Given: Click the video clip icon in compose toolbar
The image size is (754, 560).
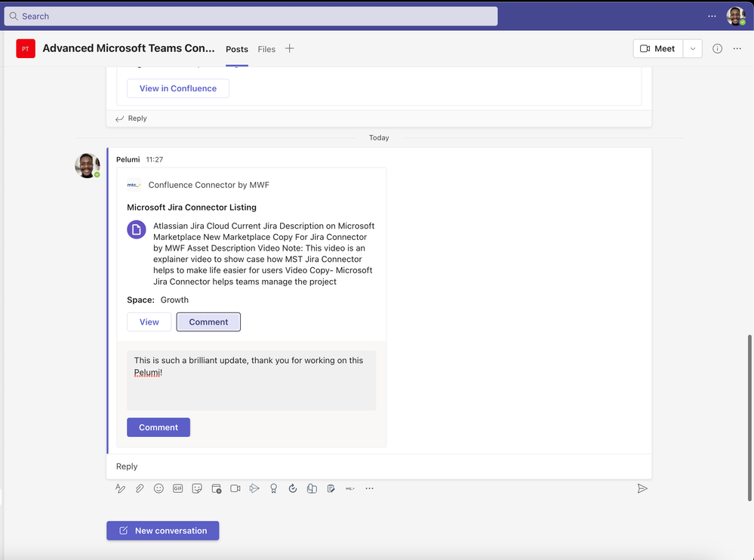Looking at the screenshot, I should click(235, 488).
